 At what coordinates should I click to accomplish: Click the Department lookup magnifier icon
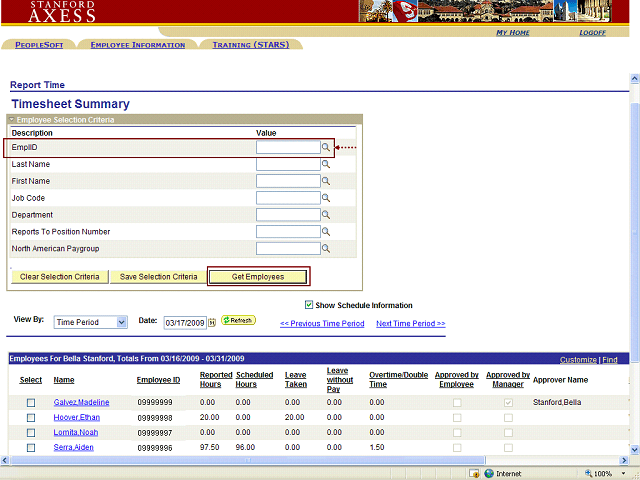pyautogui.click(x=326, y=215)
